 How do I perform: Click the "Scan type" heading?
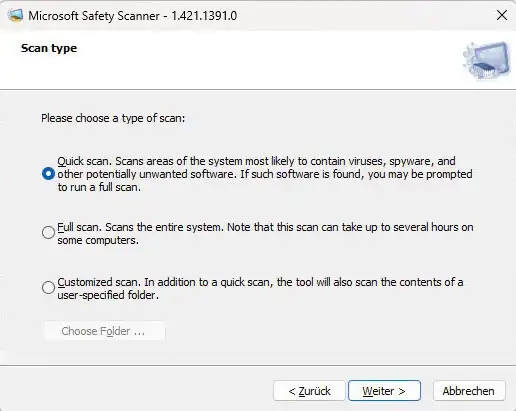tap(49, 48)
